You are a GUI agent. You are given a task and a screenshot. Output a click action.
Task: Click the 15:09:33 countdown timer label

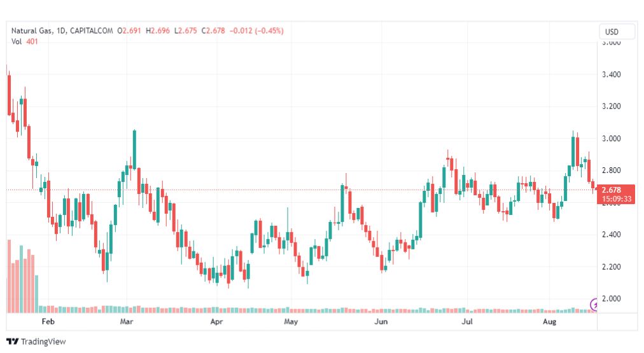tap(617, 199)
